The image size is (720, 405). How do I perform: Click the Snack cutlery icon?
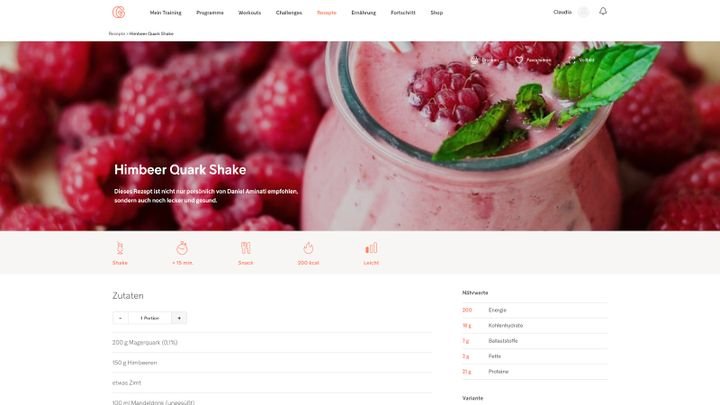click(246, 248)
